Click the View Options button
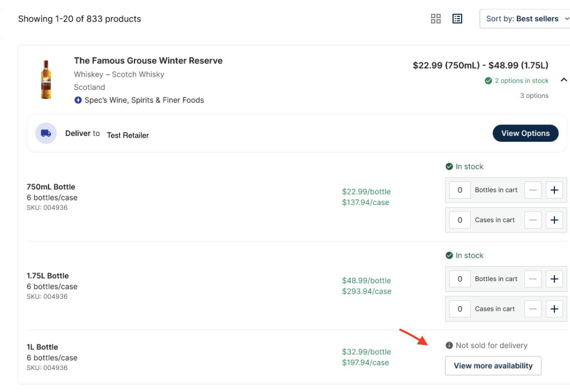The height and width of the screenshot is (392, 570). (x=525, y=133)
